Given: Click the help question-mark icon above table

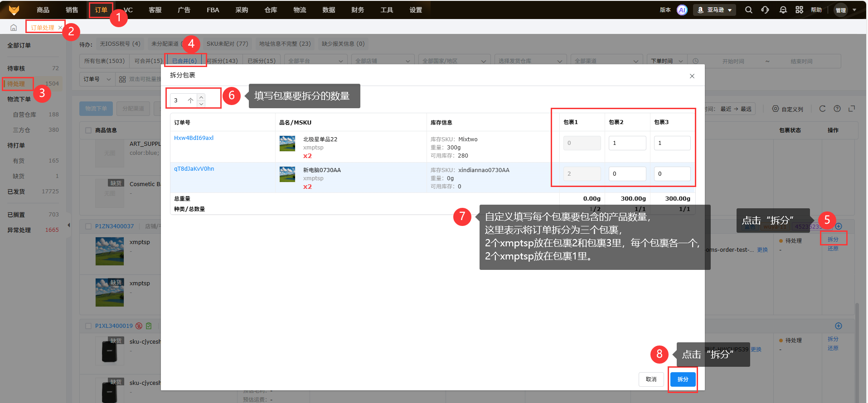Looking at the screenshot, I should 837,109.
